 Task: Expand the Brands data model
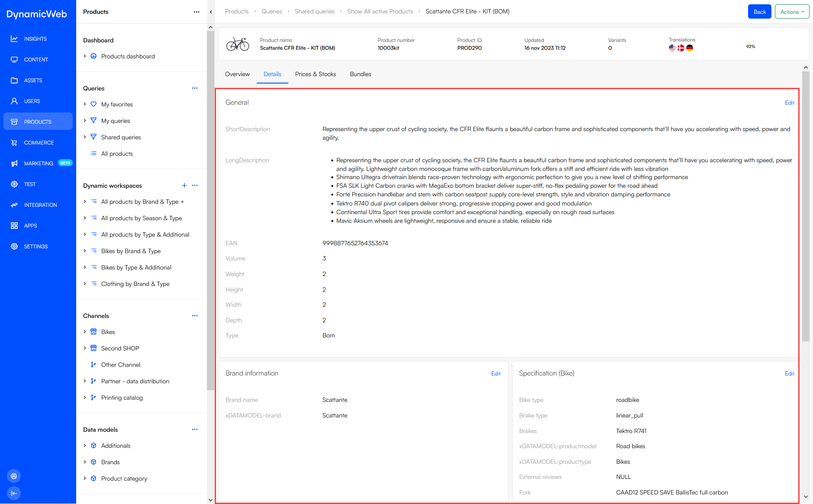(x=85, y=462)
